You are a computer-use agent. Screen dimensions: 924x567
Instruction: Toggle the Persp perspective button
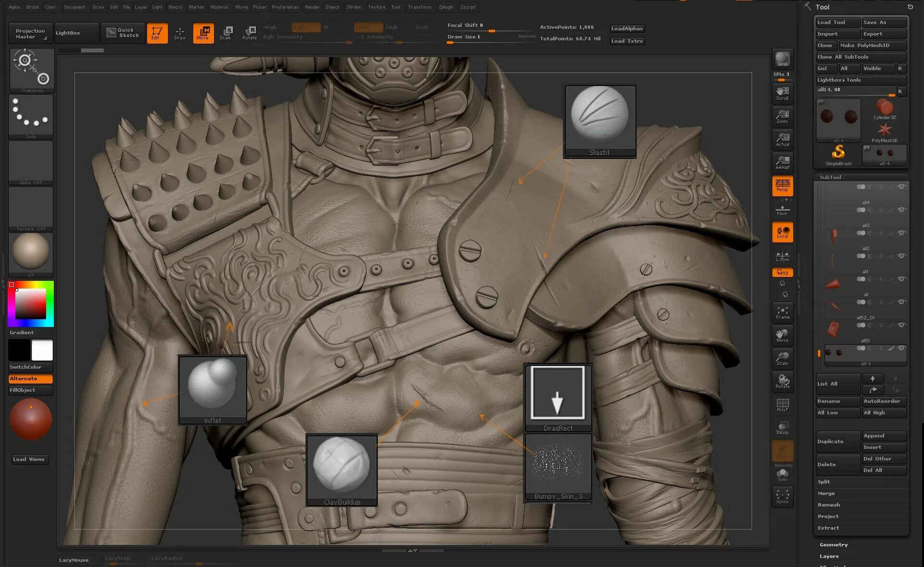coord(782,185)
